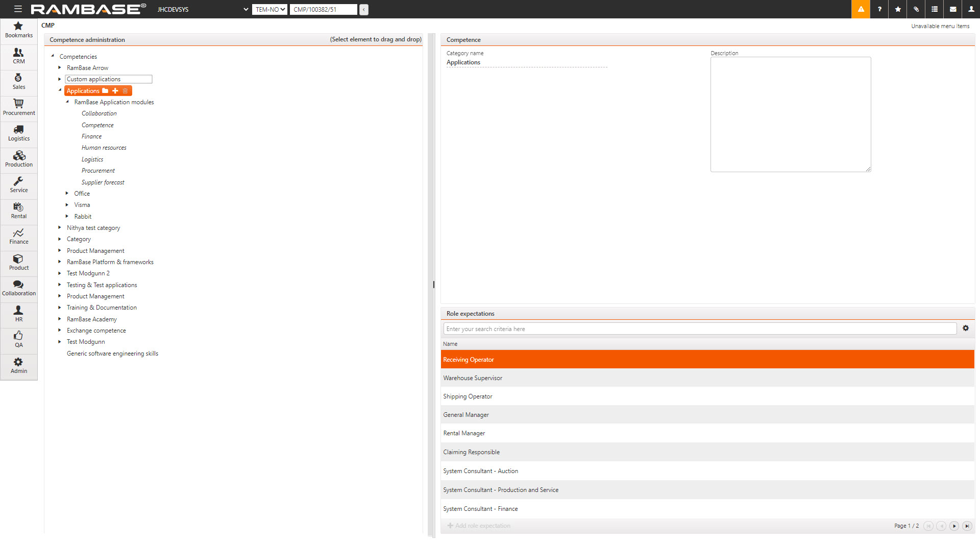
Task: Click the alert warning icon
Action: [861, 9]
